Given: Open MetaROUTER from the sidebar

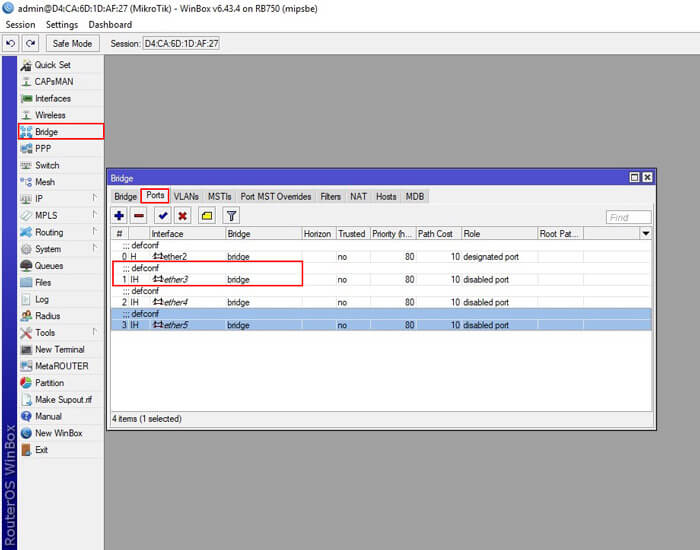Looking at the screenshot, I should (61, 366).
